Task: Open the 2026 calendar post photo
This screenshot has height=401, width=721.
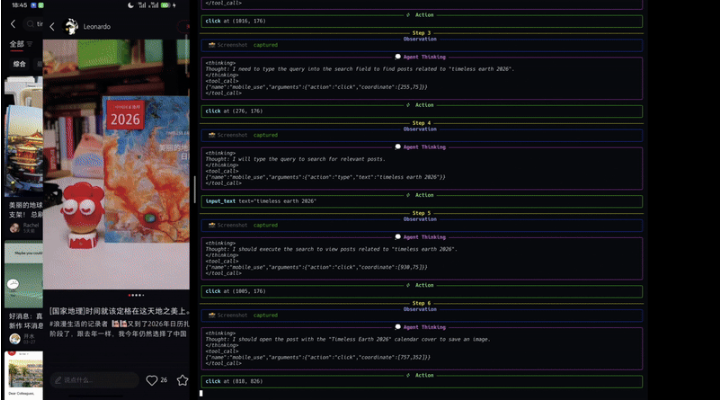Action: (x=116, y=164)
